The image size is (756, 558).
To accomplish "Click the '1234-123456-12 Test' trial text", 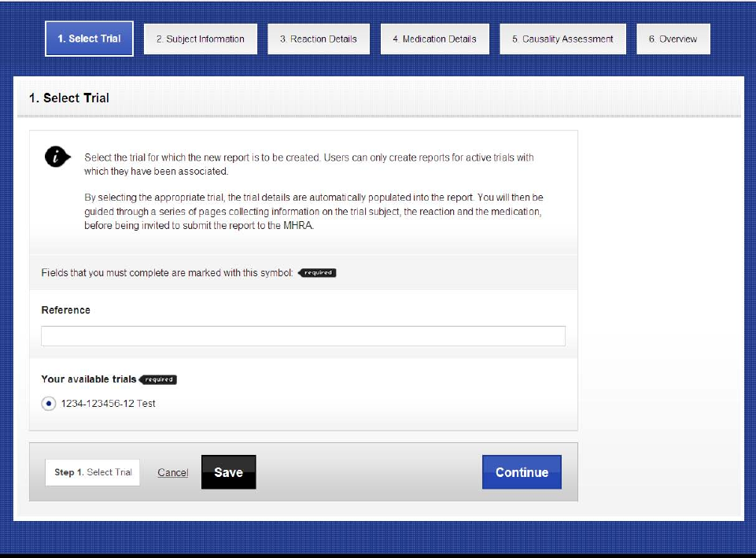I will pyautogui.click(x=108, y=403).
